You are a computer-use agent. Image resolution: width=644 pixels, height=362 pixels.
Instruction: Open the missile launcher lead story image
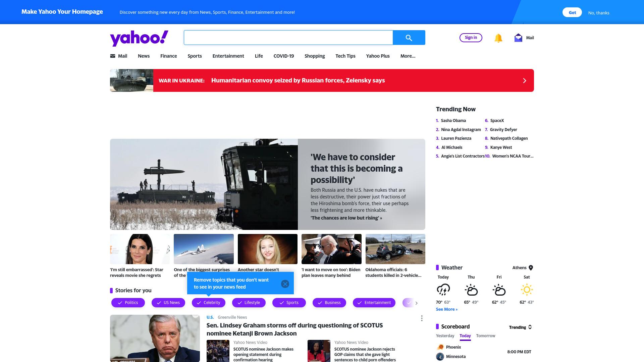(x=204, y=184)
